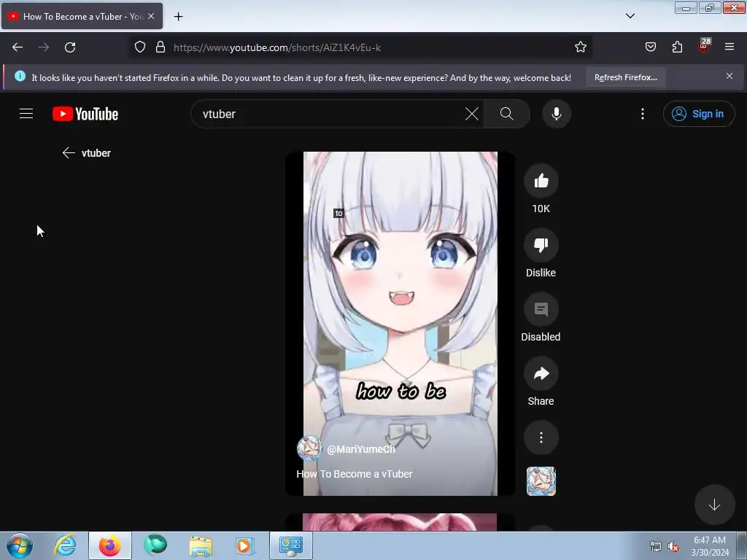
Task: Launch Internet Explorer from taskbar
Action: click(65, 545)
